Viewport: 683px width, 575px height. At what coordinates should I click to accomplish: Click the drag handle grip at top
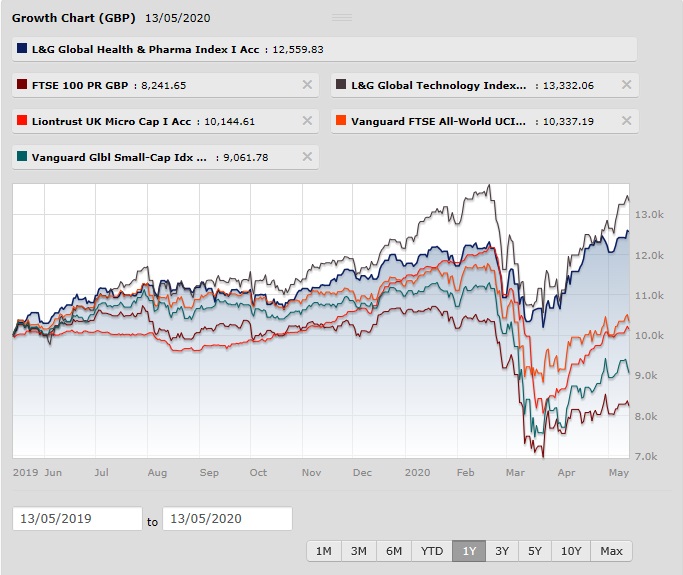[x=342, y=17]
